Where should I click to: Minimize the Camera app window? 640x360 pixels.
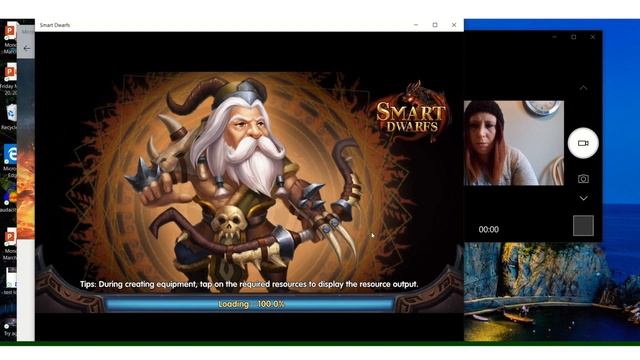point(554,37)
